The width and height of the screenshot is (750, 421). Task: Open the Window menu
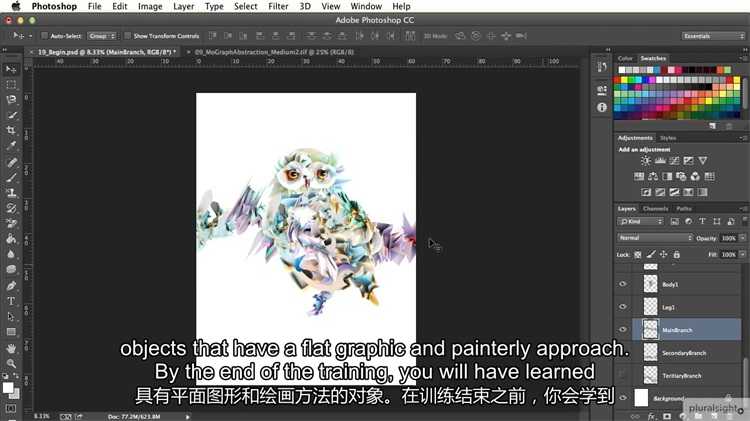pyautogui.click(x=366, y=6)
